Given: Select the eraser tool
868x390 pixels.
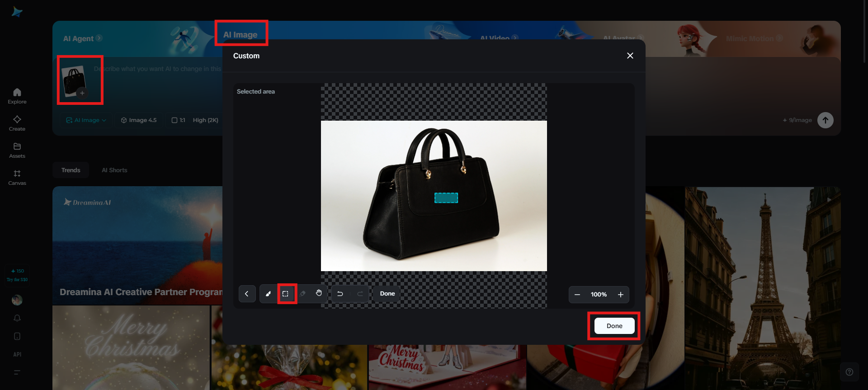Looking at the screenshot, I should pos(302,294).
